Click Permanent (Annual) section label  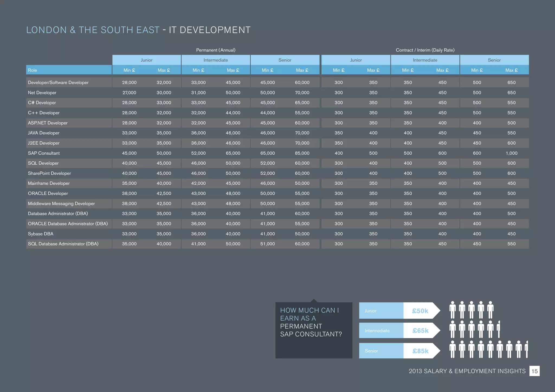click(216, 50)
